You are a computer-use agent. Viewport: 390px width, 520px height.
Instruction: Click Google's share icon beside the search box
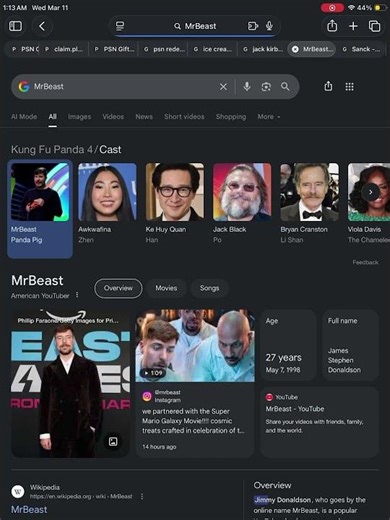(328, 86)
